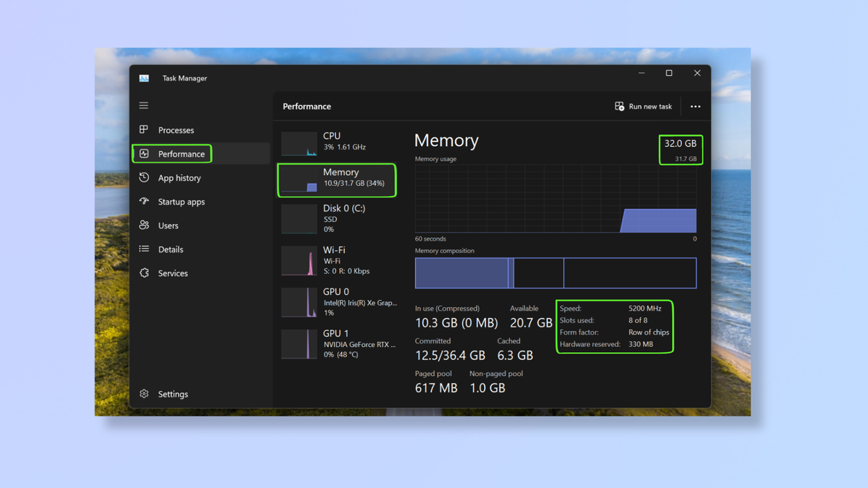Click the 6.3 GB cached value

515,356
